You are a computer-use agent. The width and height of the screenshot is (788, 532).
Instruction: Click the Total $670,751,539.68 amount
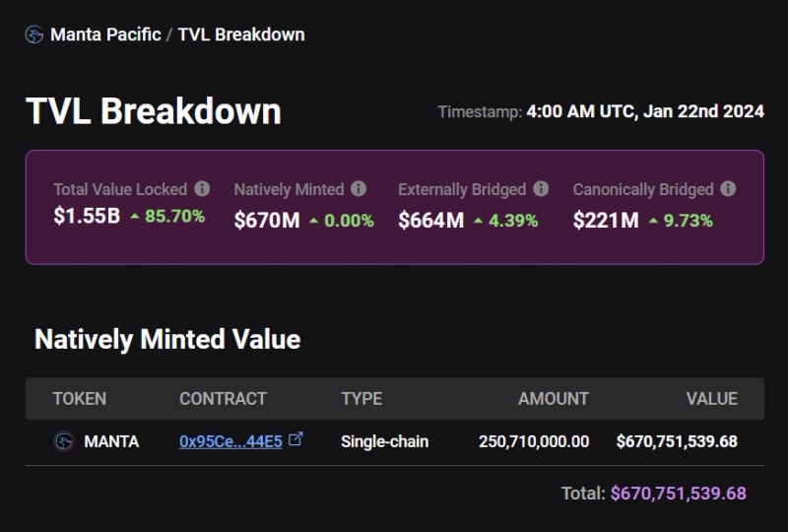pyautogui.click(x=678, y=494)
